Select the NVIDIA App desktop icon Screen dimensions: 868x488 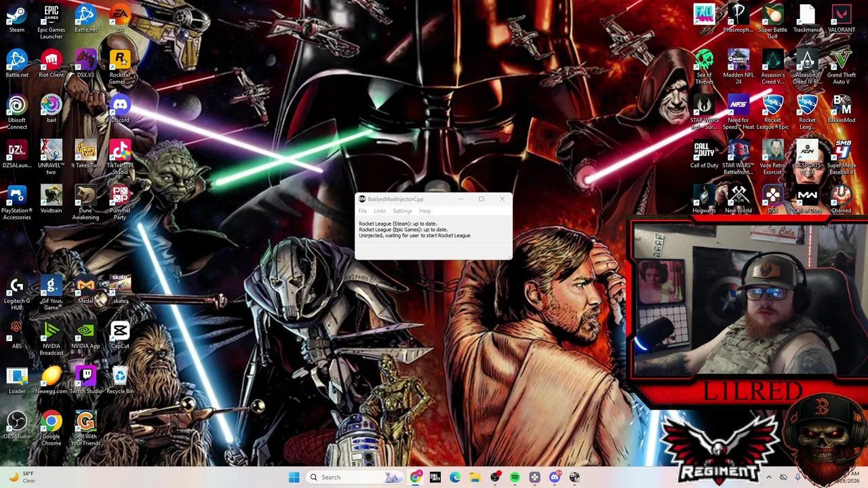click(85, 335)
